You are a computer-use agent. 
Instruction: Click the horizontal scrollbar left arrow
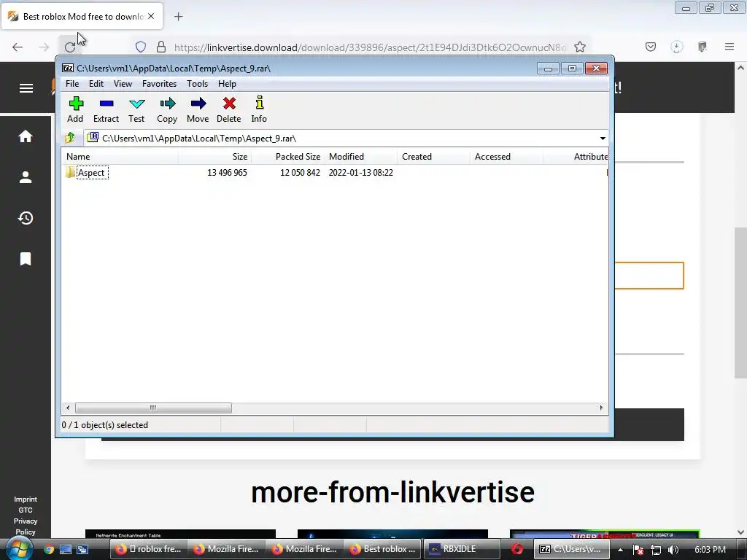(x=68, y=408)
